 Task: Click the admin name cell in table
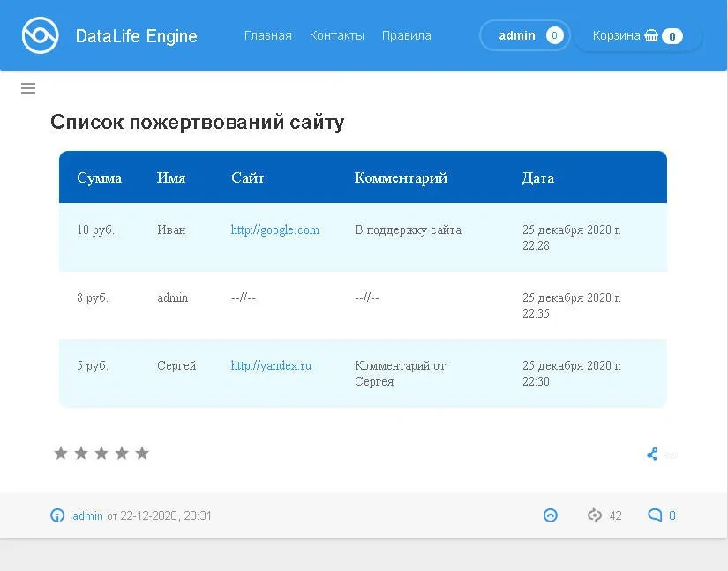(x=173, y=297)
